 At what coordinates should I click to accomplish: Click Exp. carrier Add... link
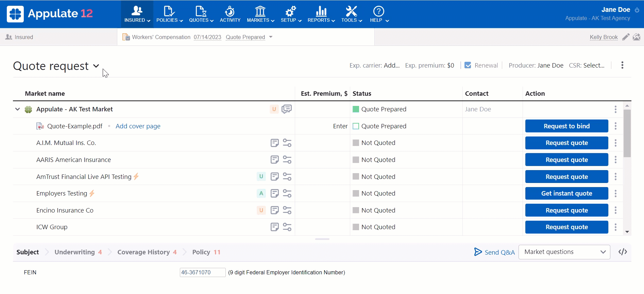coord(392,66)
